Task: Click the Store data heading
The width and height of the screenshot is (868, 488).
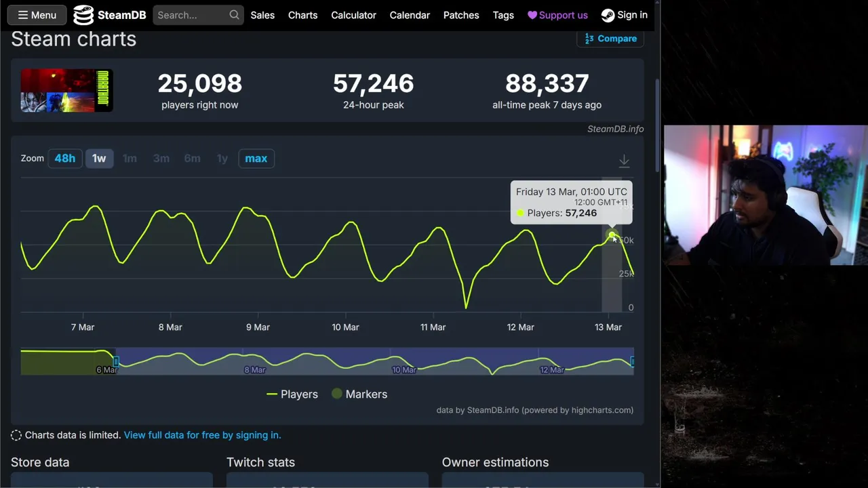Action: click(40, 462)
